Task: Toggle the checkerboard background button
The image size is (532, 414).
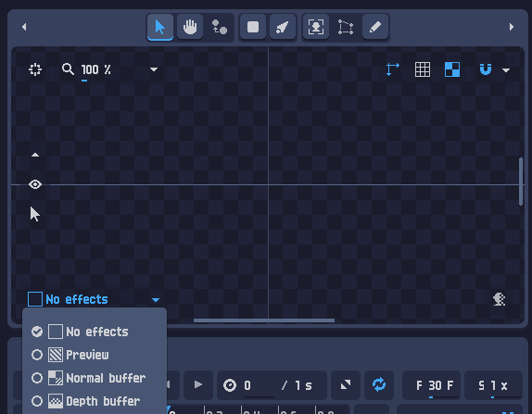Action: [x=452, y=69]
